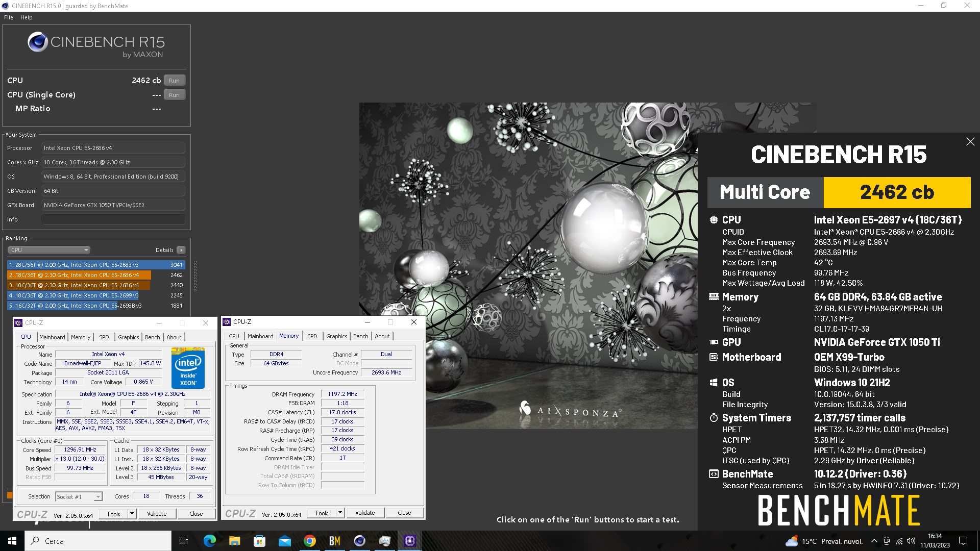Screen dimensions: 980x551
Task: Click the GPU card icon in BenchMate
Action: point(714,342)
